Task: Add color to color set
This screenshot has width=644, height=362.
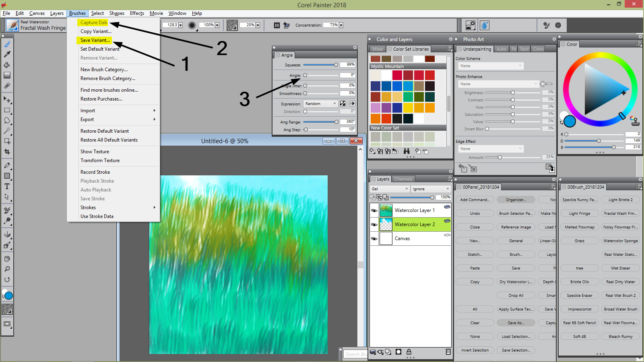Action: 417,151
